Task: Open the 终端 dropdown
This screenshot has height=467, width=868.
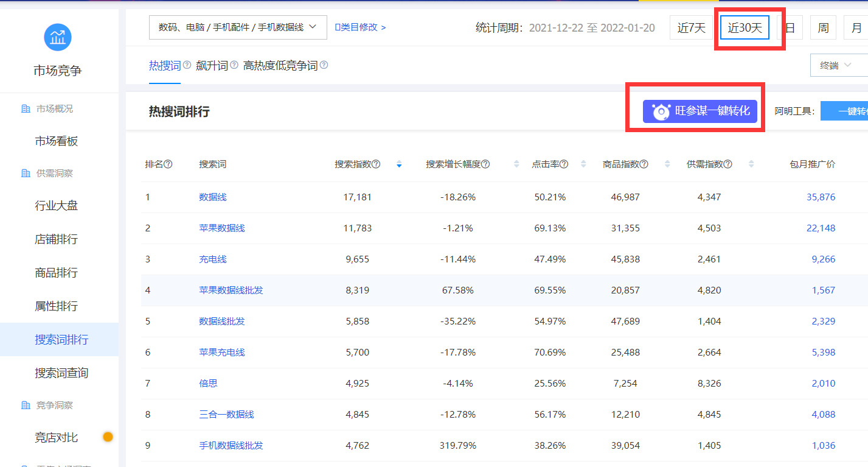Action: (839, 65)
